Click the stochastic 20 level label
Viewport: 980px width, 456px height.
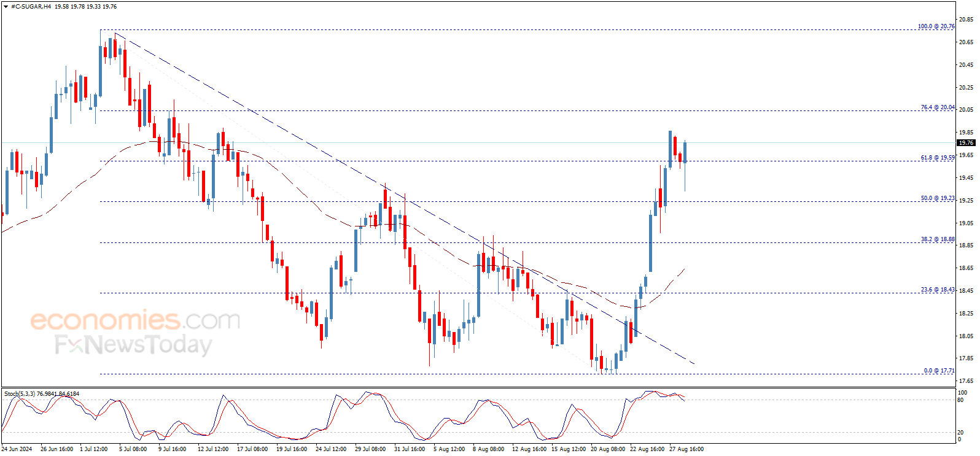point(960,432)
